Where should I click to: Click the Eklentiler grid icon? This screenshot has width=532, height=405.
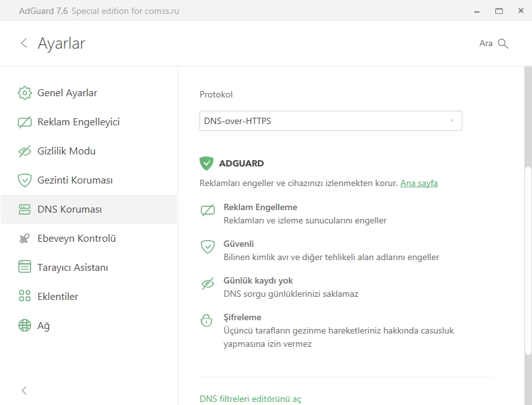click(x=25, y=297)
